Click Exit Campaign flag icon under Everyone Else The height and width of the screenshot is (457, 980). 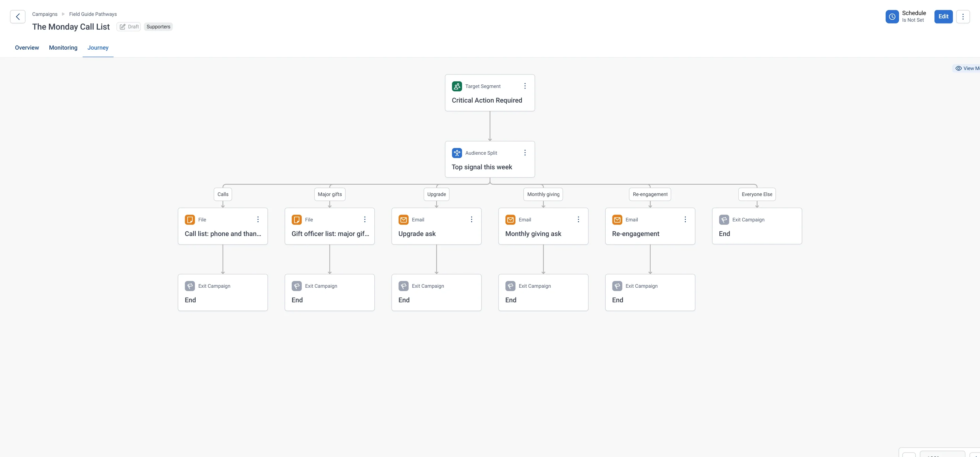(x=724, y=220)
